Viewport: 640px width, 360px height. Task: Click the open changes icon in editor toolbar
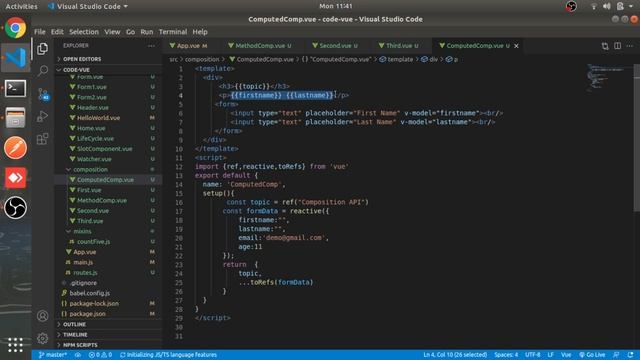605,46
